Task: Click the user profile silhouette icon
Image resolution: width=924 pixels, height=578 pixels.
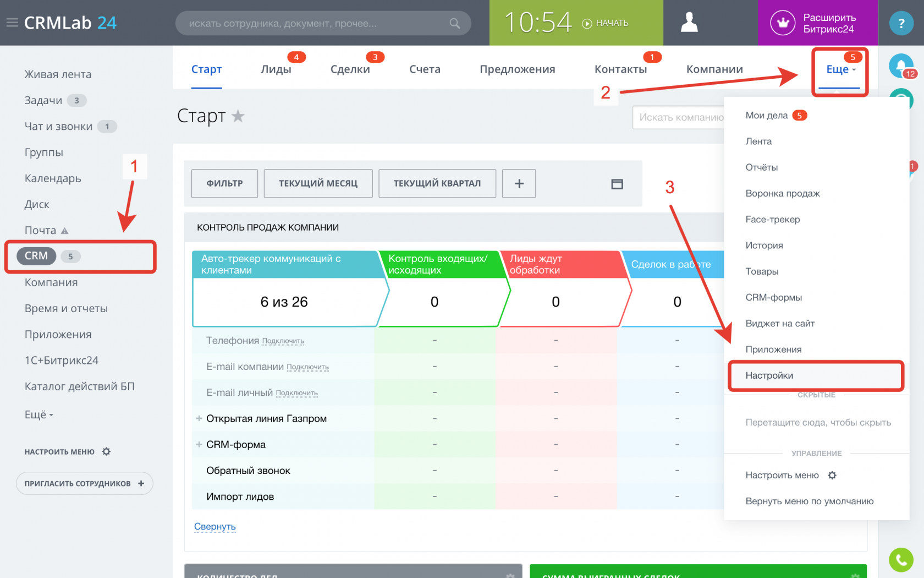Action: coord(689,23)
